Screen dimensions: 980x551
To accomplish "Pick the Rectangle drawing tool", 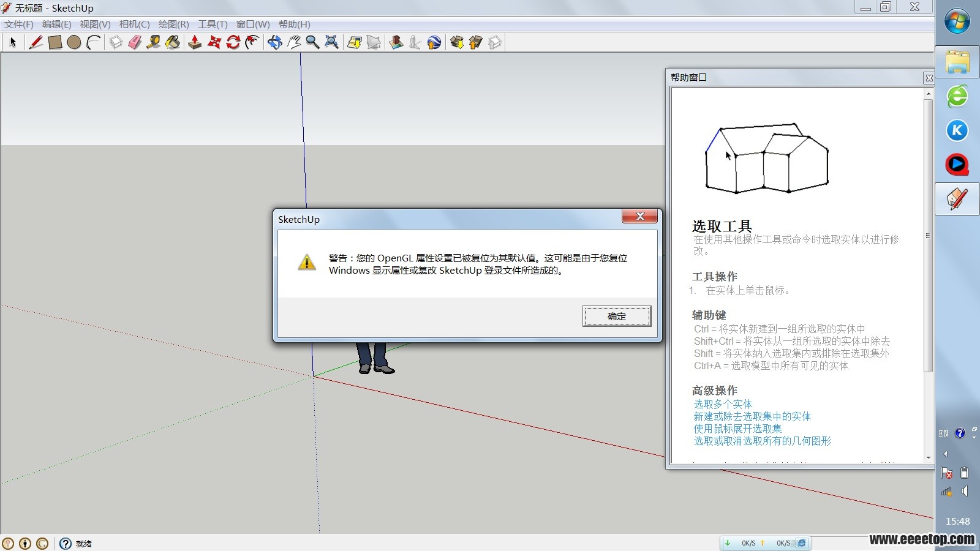I will point(55,42).
